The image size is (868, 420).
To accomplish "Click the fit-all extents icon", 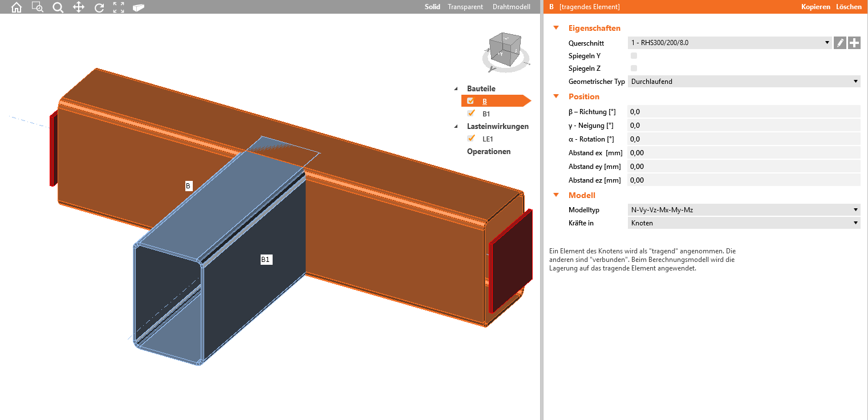I will 119,7.
